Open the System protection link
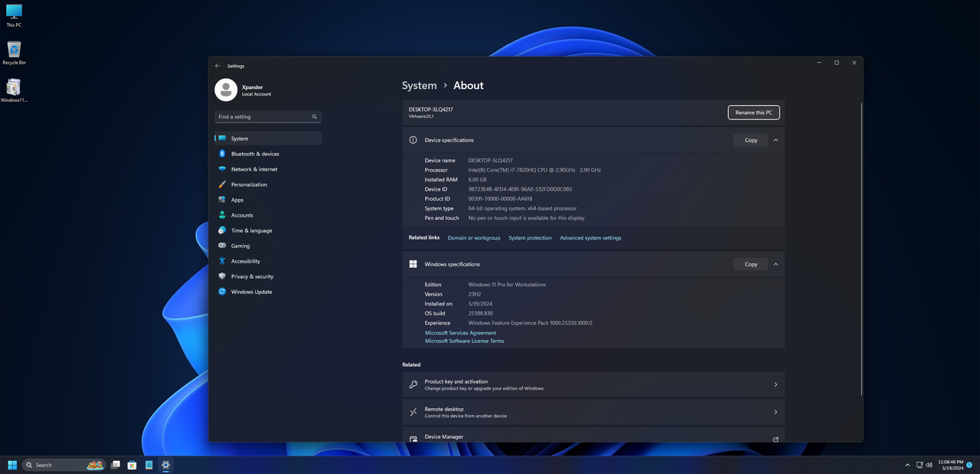The width and height of the screenshot is (980, 474). click(x=530, y=238)
